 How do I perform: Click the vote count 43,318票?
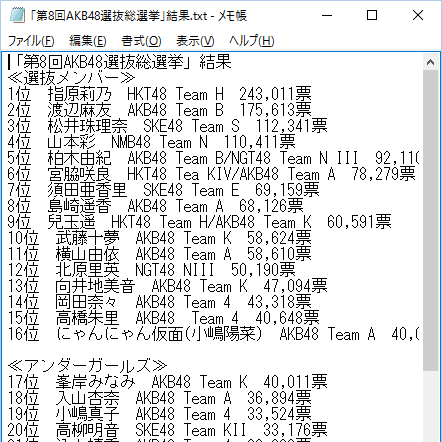pos(279,302)
